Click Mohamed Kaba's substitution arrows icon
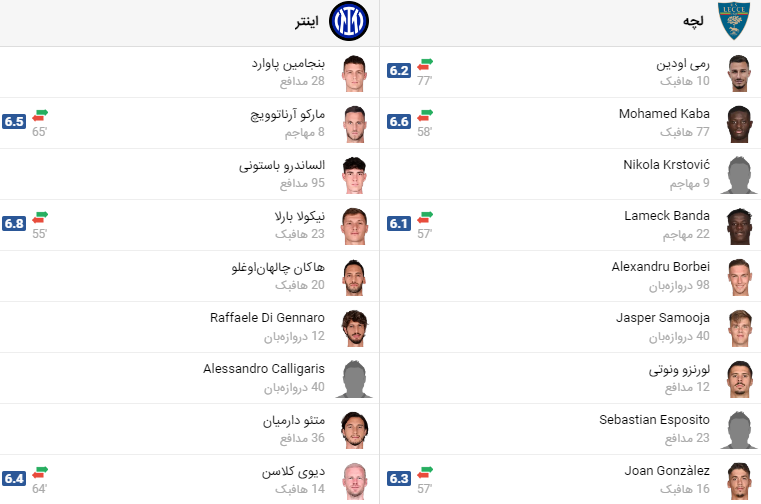 [425, 116]
